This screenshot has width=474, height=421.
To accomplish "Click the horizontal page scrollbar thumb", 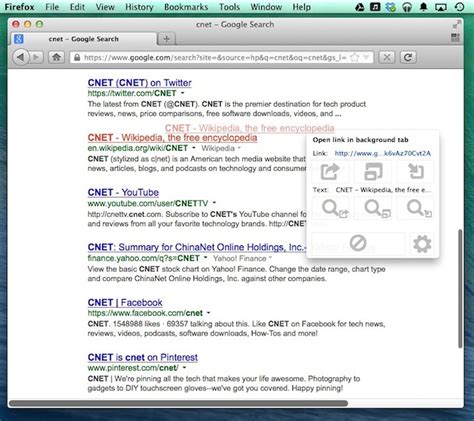I will pos(179,403).
